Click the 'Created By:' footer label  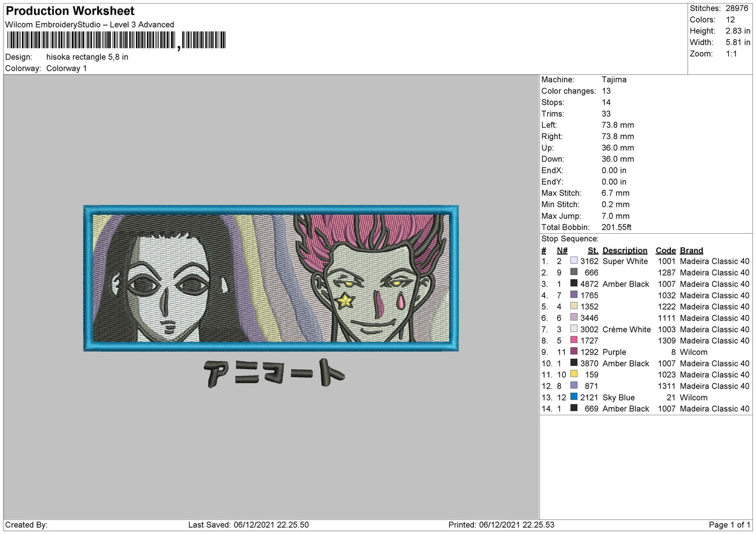tap(26, 525)
